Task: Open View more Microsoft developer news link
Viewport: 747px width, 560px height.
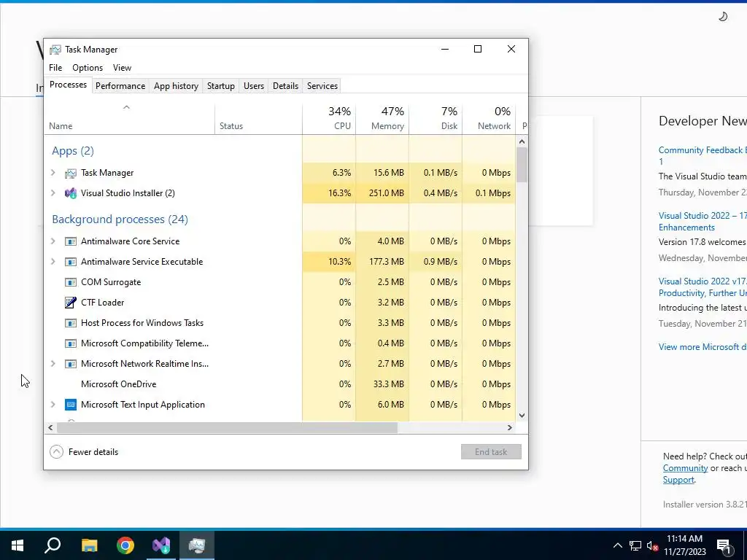Action: pyautogui.click(x=703, y=347)
